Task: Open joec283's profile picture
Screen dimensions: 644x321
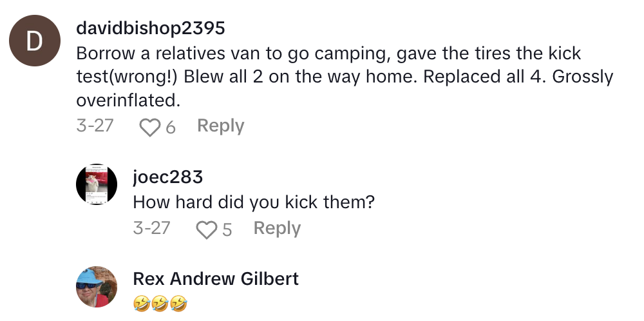Action: [x=97, y=185]
